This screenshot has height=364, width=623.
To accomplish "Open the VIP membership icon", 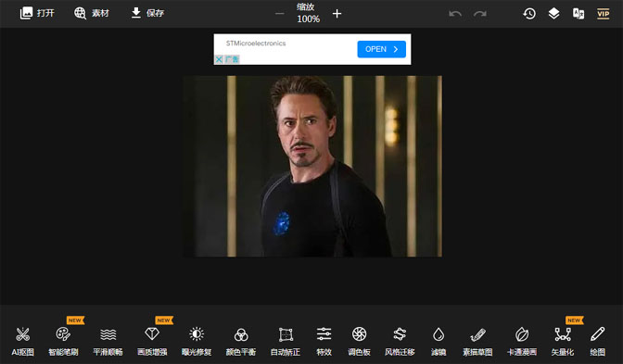I will pos(604,14).
